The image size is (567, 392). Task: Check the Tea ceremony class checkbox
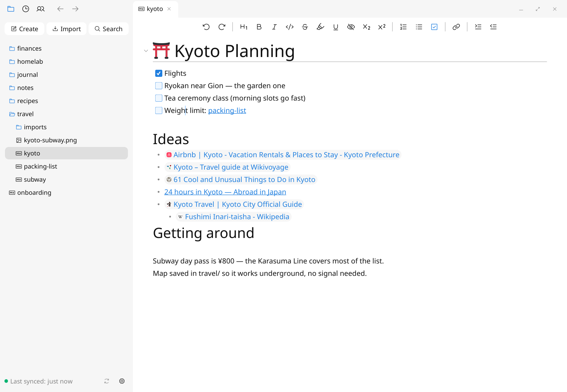point(159,98)
